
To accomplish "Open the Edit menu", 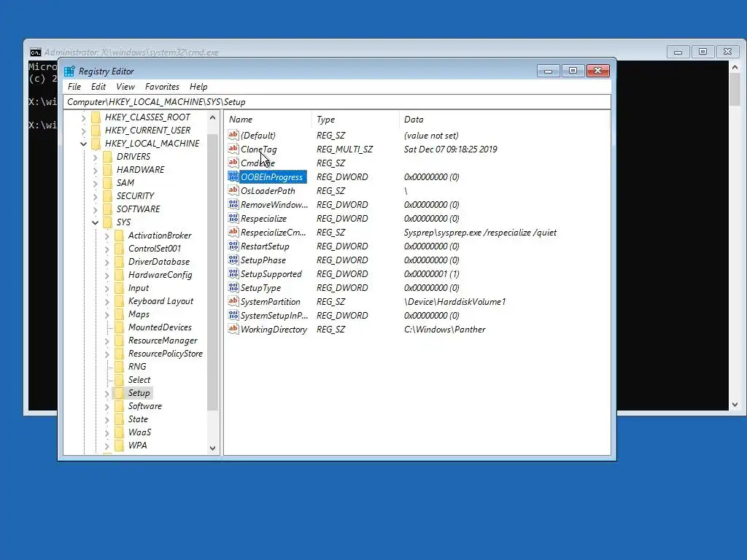I will coord(98,87).
